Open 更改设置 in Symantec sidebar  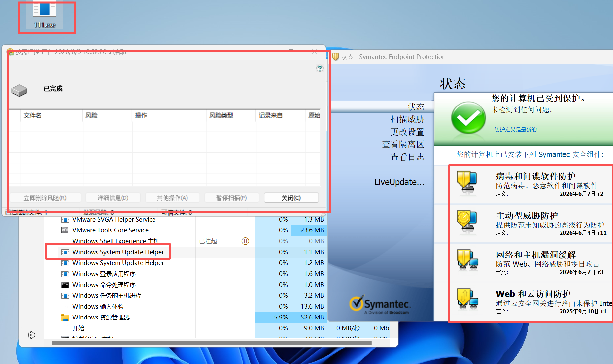click(407, 132)
